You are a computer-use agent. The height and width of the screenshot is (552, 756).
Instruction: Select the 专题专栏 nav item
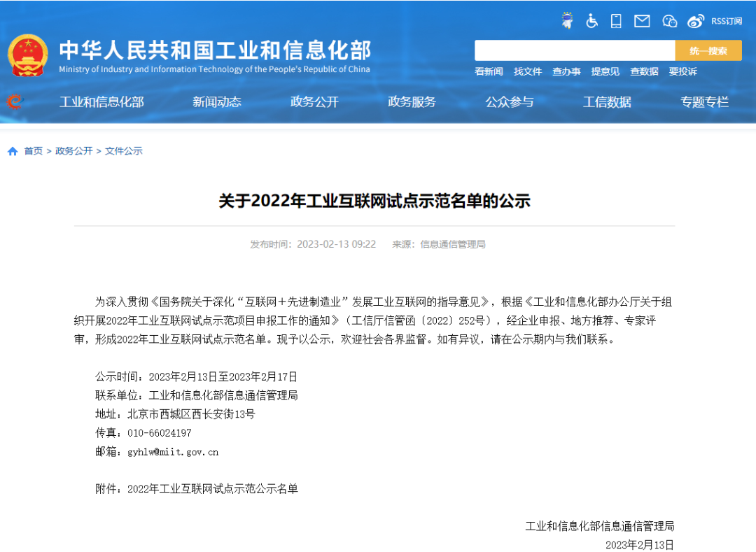[x=704, y=102]
